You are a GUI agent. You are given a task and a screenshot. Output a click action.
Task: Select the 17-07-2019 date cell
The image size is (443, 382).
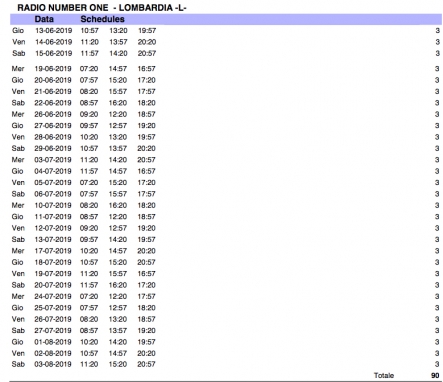(x=53, y=251)
